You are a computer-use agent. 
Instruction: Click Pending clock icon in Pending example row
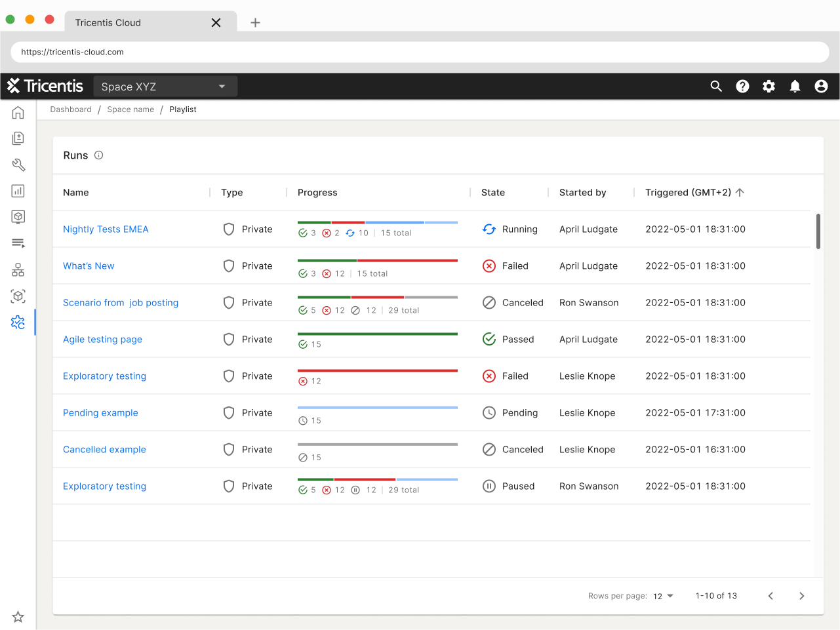point(489,412)
